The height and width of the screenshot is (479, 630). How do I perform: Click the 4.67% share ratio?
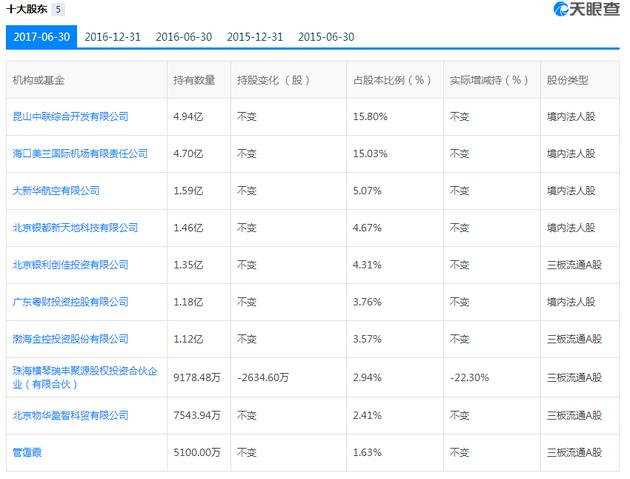[x=367, y=227]
